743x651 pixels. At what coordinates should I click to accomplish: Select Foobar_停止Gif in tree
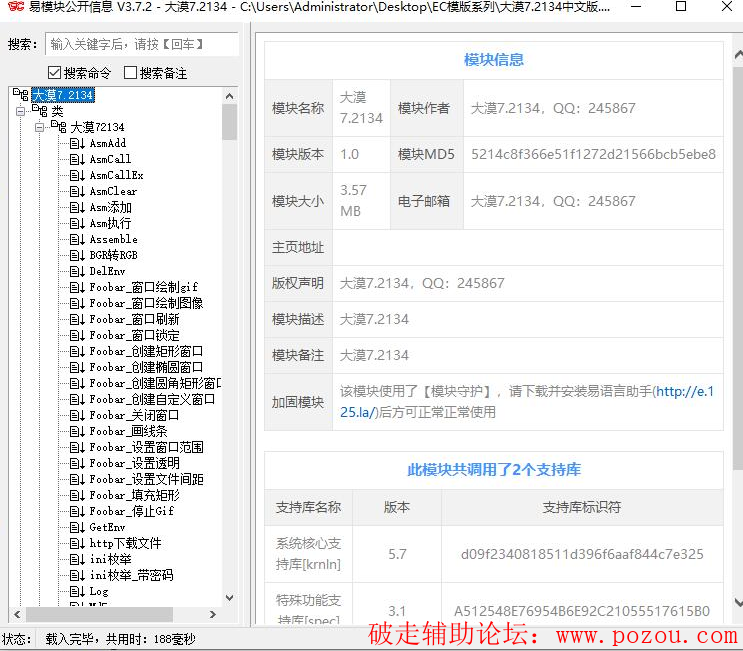(x=132, y=511)
